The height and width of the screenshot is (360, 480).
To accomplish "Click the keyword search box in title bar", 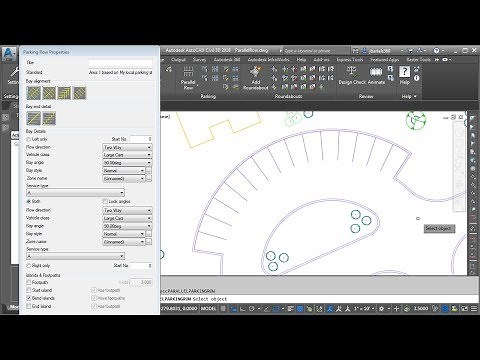I will (316, 51).
